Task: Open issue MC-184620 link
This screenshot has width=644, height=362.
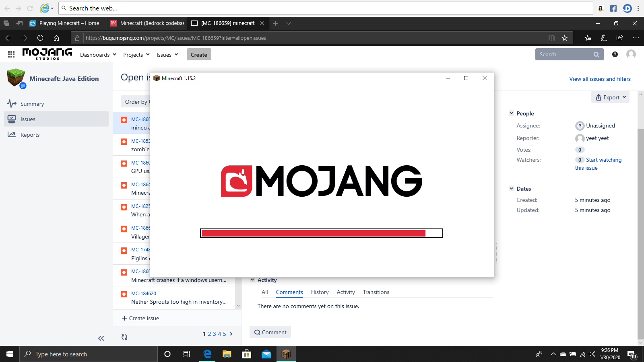Action: click(144, 293)
